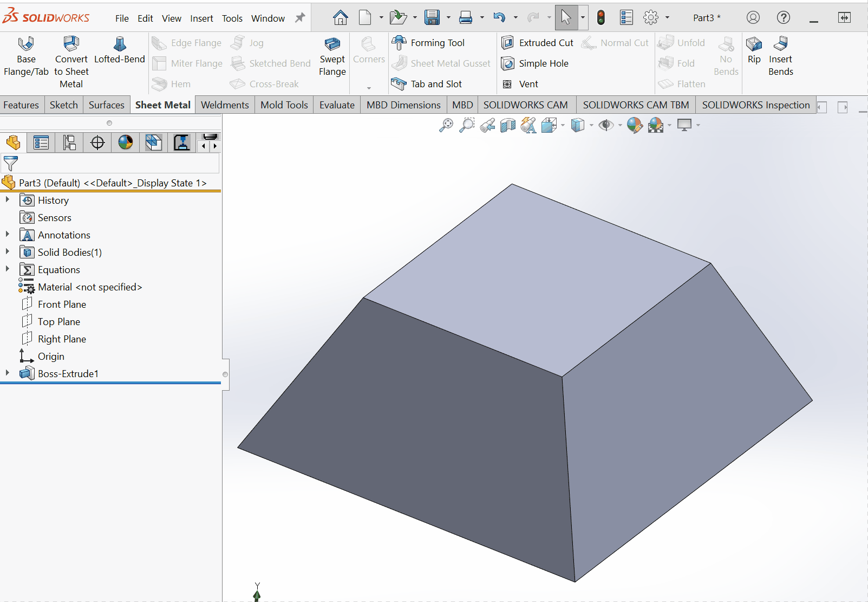Pin the menu bar with pushpin
This screenshot has height=602, width=868.
300,18
